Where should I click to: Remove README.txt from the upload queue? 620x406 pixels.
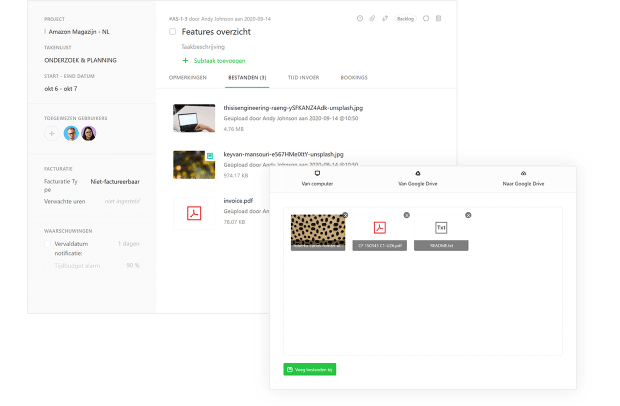(468, 215)
